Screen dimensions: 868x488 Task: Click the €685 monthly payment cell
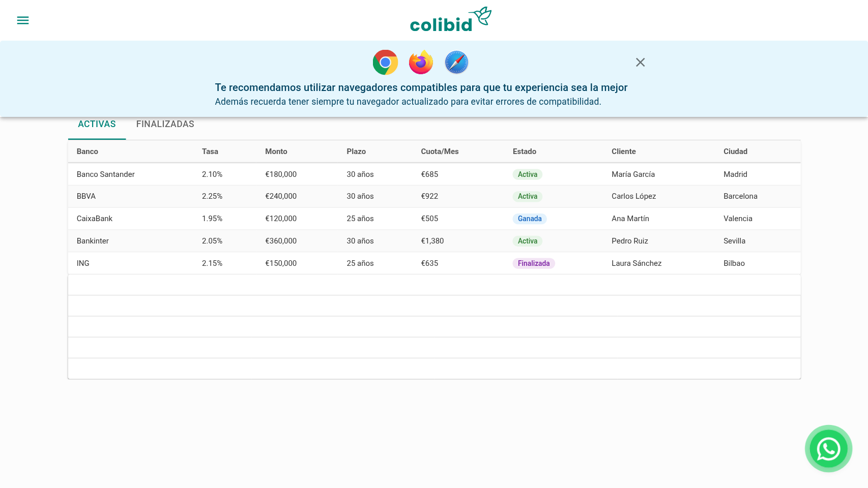[429, 174]
